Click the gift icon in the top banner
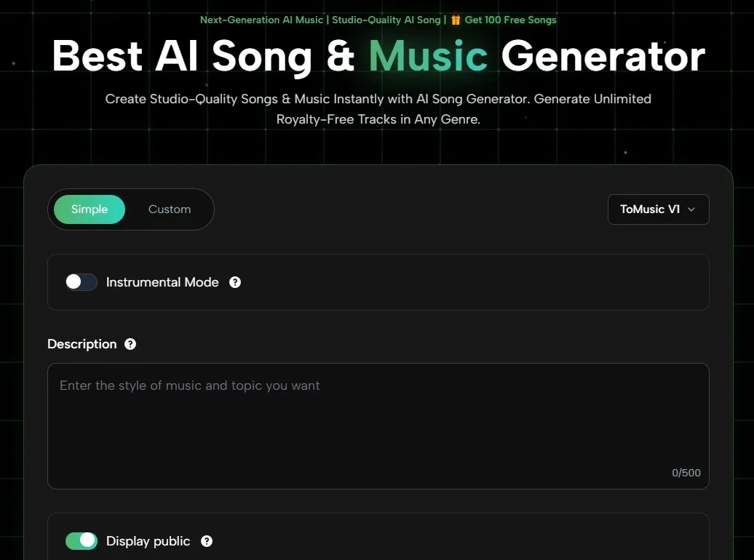This screenshot has width=754, height=560. (x=456, y=20)
